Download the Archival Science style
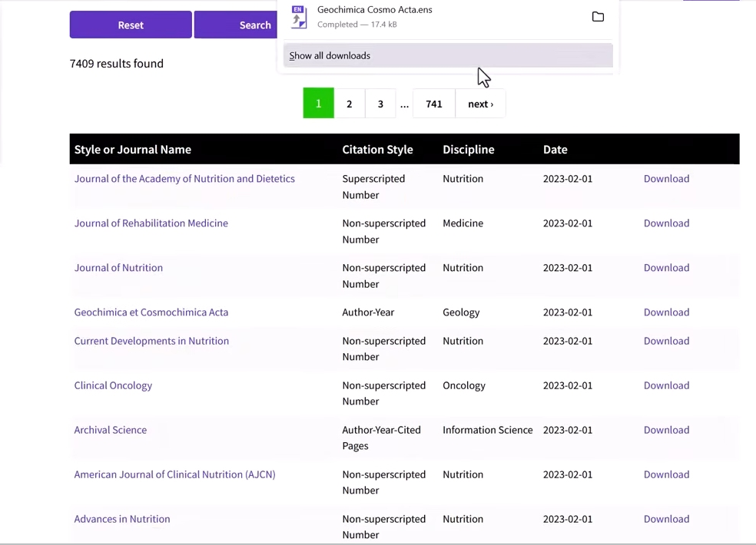 coord(666,430)
